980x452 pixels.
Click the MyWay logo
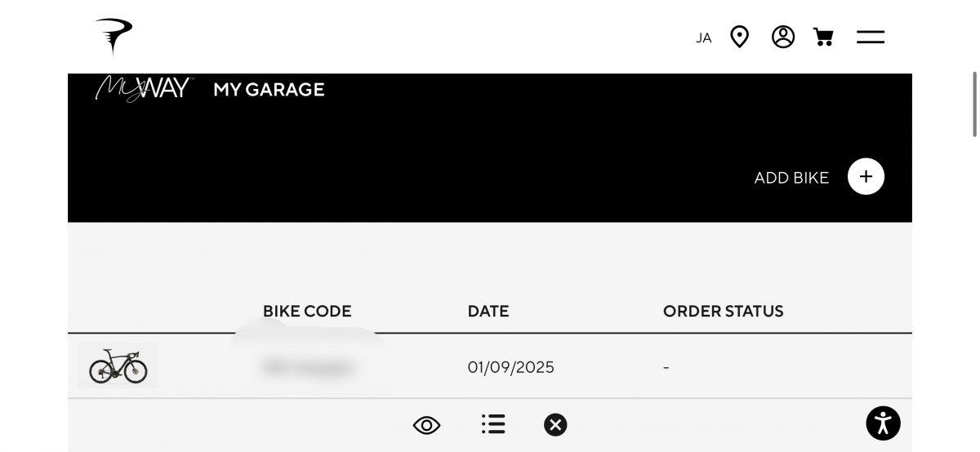click(144, 88)
